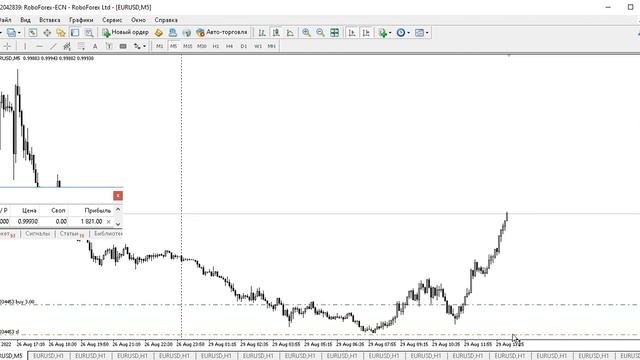Click the signals globe toolbar icon

coord(187,33)
